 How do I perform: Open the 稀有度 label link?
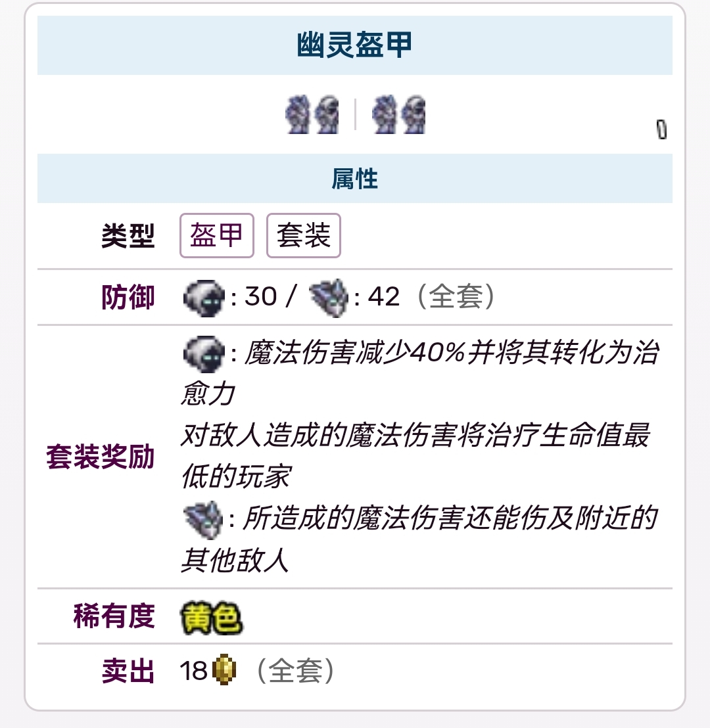point(114,616)
